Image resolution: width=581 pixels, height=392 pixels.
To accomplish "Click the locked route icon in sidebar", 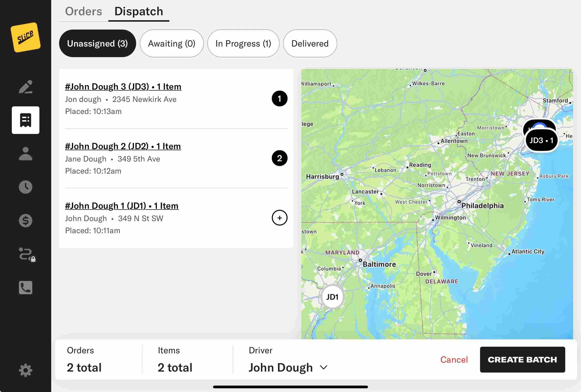I will (x=27, y=254).
